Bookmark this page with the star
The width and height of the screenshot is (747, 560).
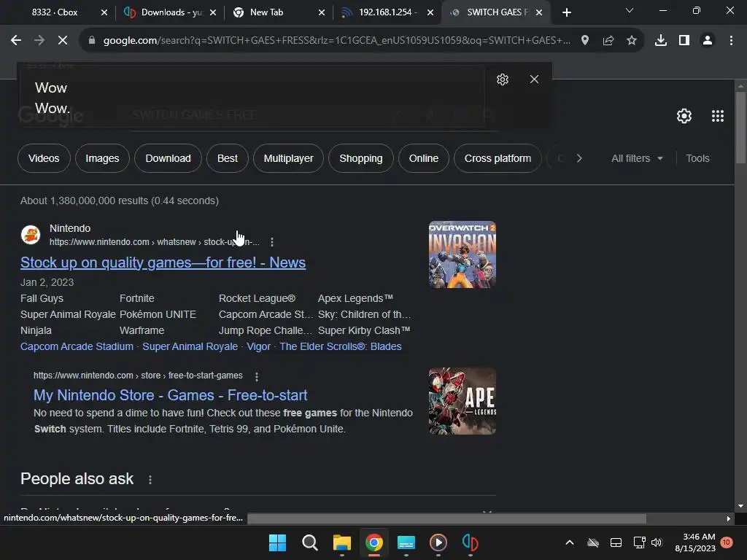point(632,41)
